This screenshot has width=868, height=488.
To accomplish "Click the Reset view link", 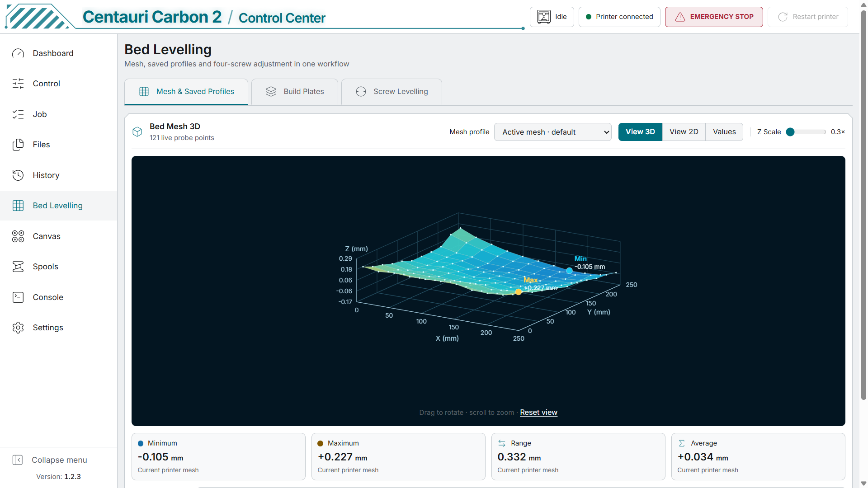I will point(538,413).
